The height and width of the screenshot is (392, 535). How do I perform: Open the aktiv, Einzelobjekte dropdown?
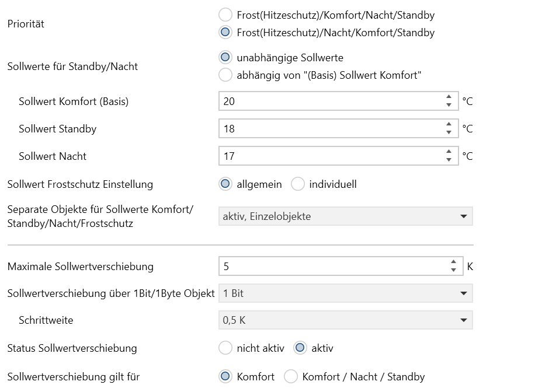[346, 216]
